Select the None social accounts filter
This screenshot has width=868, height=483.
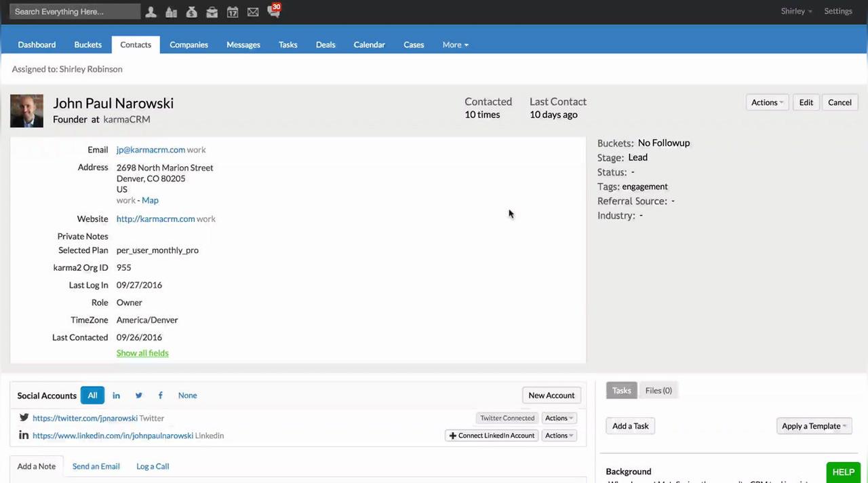click(x=187, y=395)
